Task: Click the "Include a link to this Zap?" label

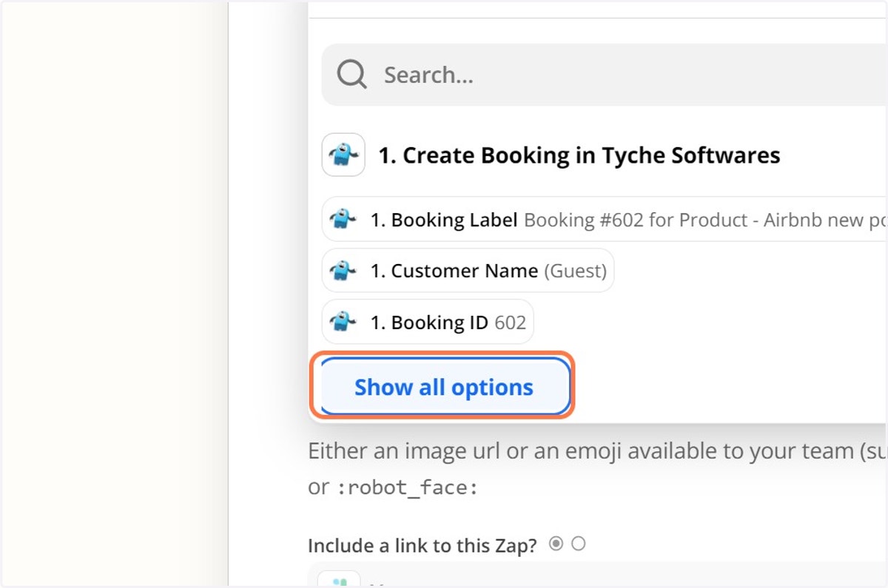Action: [x=424, y=546]
